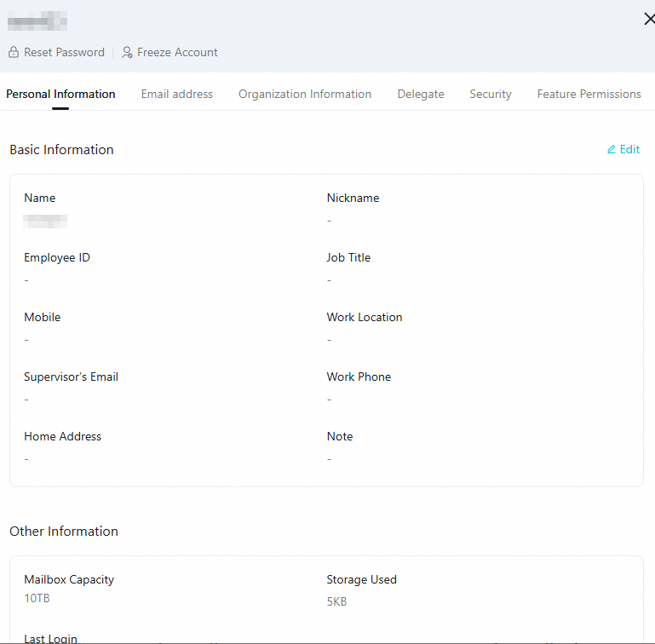Click the Other Information heading
The image size is (655, 644).
(64, 532)
